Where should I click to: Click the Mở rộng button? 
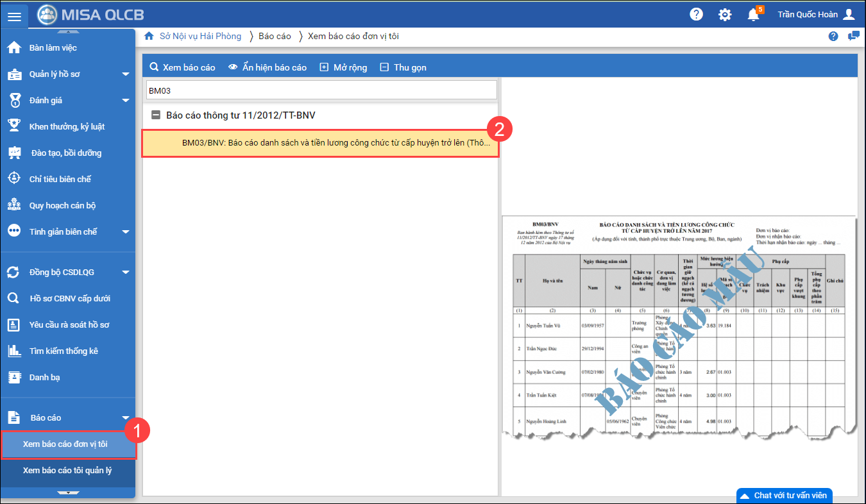343,67
